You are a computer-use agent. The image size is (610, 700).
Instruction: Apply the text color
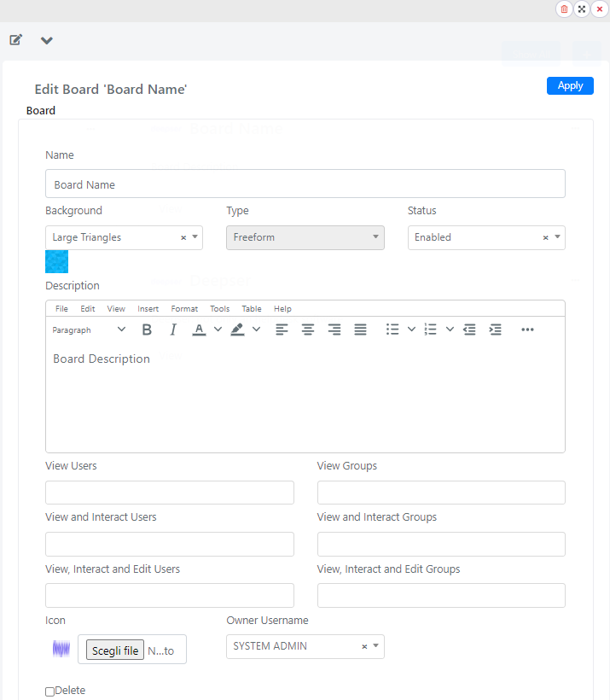coord(199,330)
